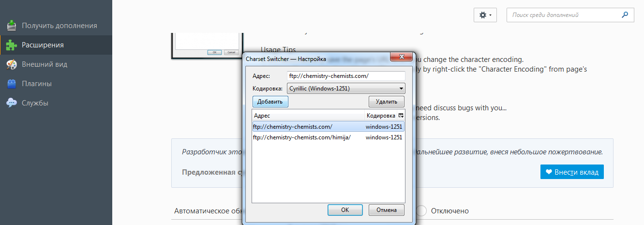Open the column picker icon in the list header
Image resolution: width=644 pixels, height=225 pixels.
[x=401, y=116]
